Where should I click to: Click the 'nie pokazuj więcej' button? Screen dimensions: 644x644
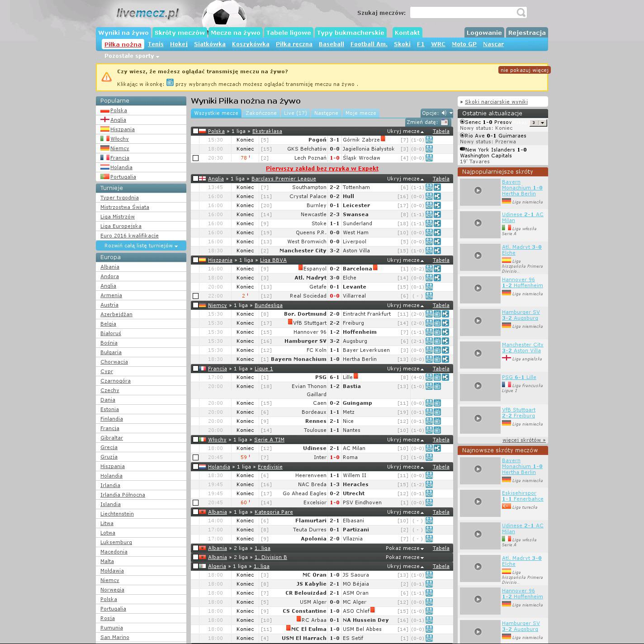click(x=524, y=70)
